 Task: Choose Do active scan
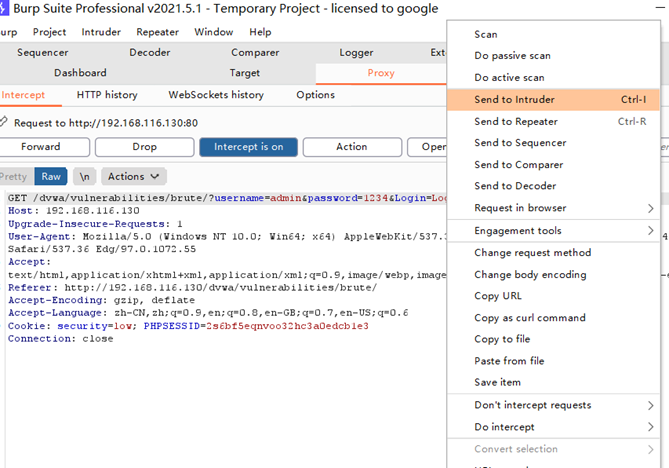click(x=553, y=78)
